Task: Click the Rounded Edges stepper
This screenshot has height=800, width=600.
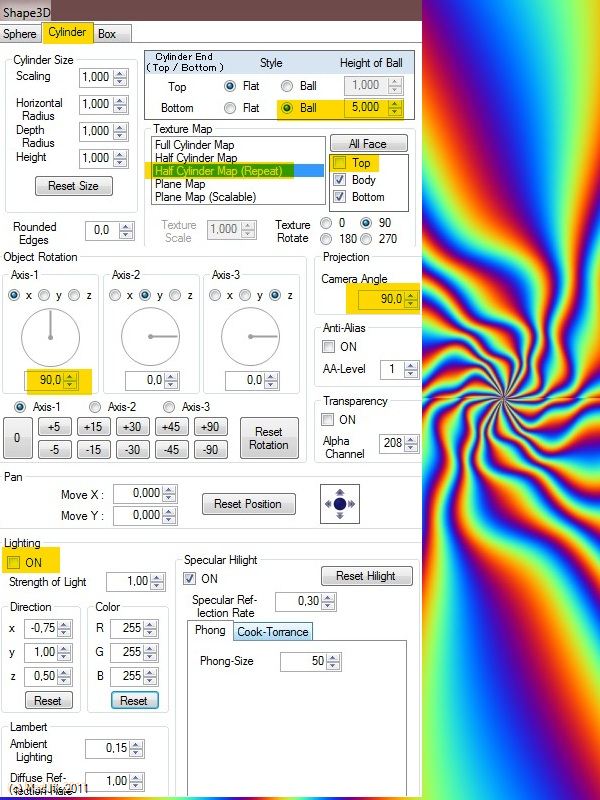Action: pyautogui.click(x=126, y=230)
